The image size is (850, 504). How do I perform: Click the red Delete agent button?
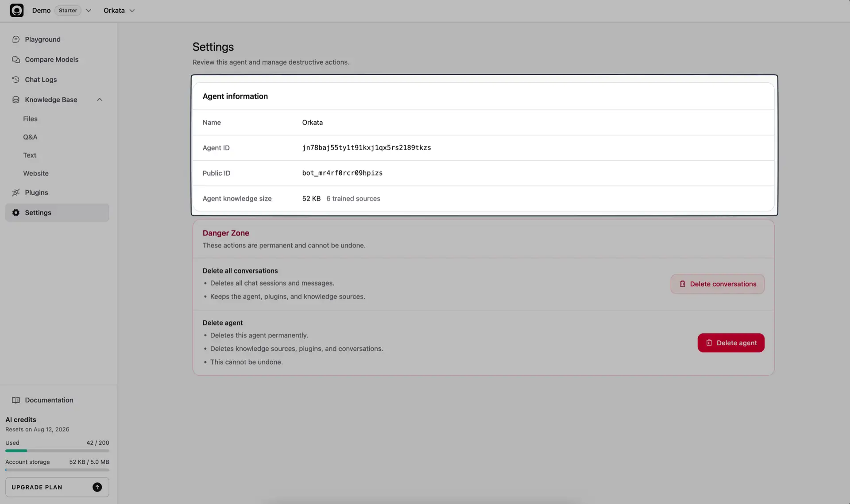tap(731, 343)
